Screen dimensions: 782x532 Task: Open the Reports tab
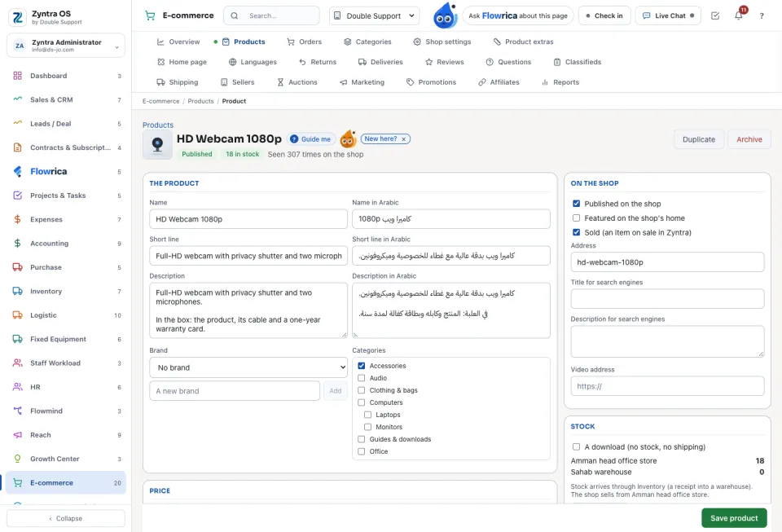coord(560,82)
